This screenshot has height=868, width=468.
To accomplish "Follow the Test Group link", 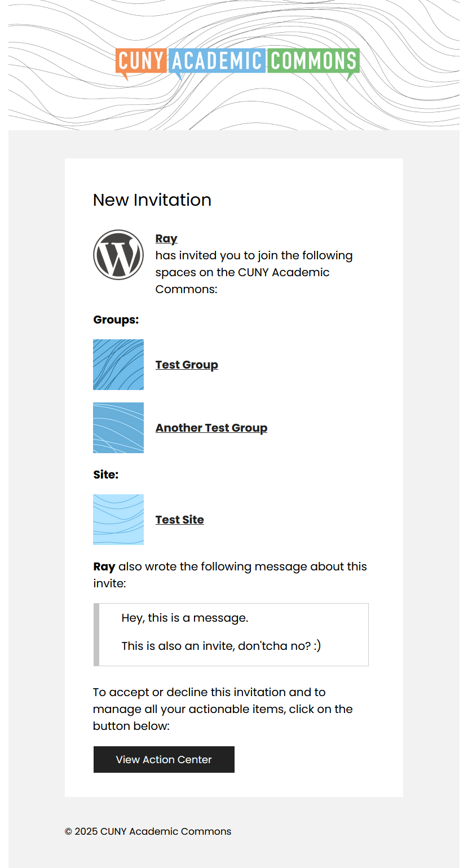I will pyautogui.click(x=187, y=365).
